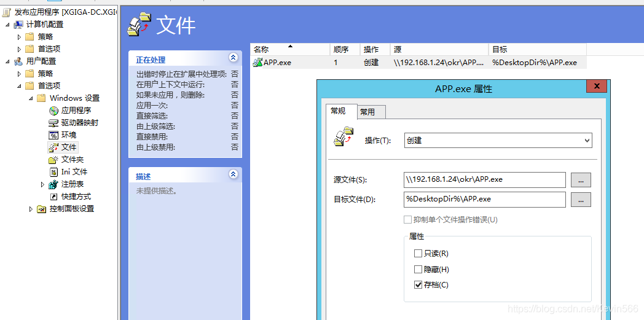The width and height of the screenshot is (644, 320).
Task: Toggle the 只读(R) checkbox
Action: (x=418, y=253)
